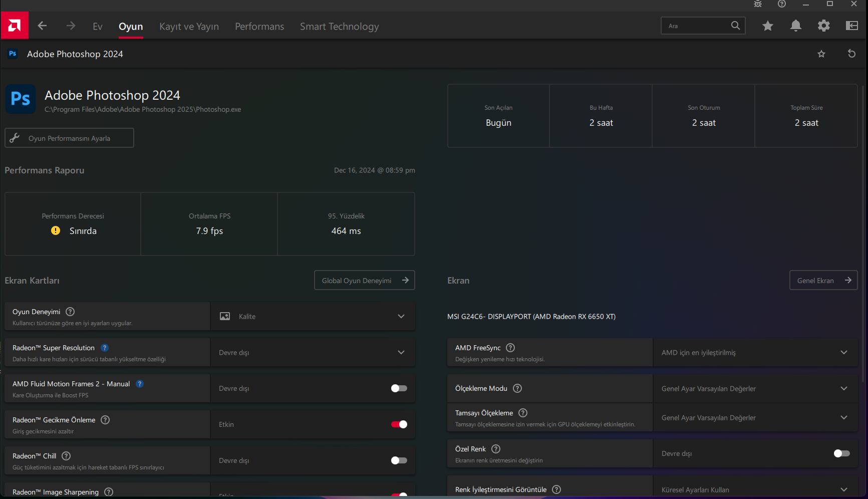This screenshot has width=868, height=499.
Task: Switch to Ev tab
Action: [x=98, y=27]
